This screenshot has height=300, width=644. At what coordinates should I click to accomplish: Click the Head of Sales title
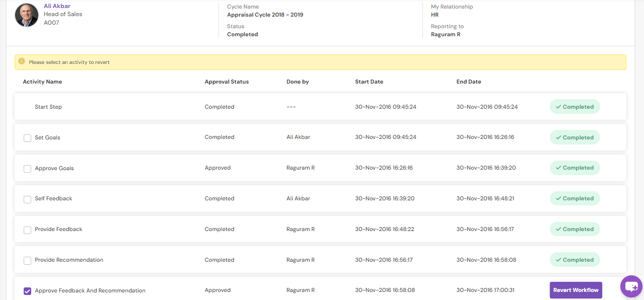[x=63, y=14]
